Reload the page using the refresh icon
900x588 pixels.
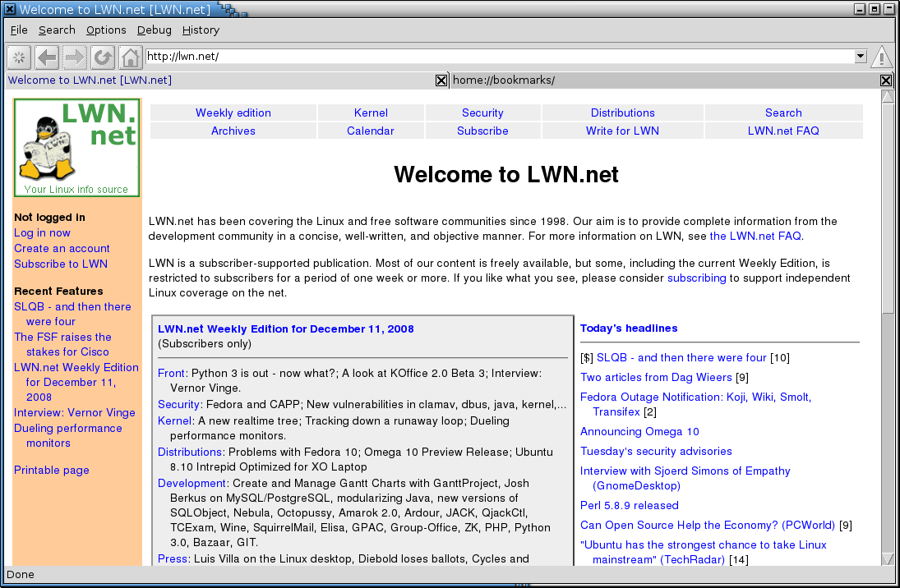pos(103,57)
